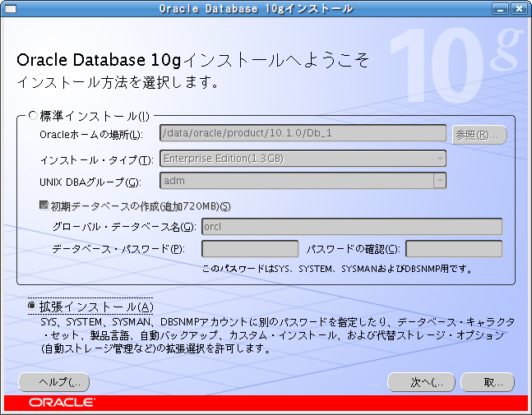Click the ORACLE logo in red footer

(x=62, y=403)
